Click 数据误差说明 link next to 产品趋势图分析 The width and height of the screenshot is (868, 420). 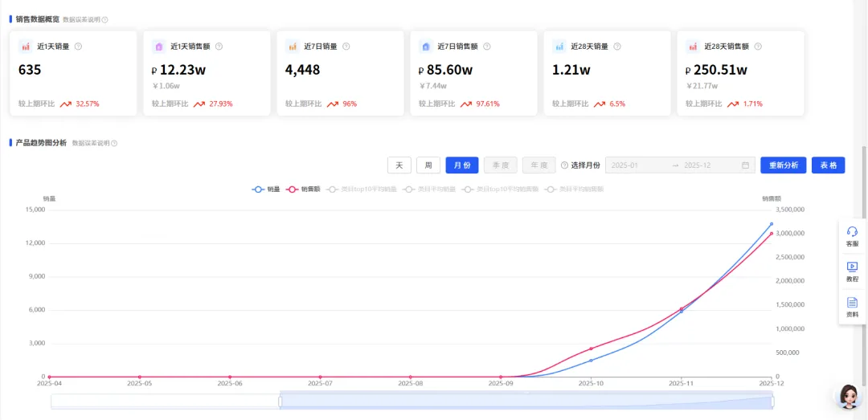[x=91, y=143]
